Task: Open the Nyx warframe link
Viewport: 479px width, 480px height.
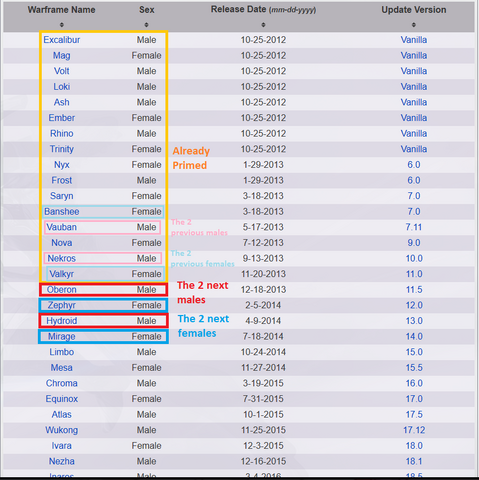Action: pyautogui.click(x=62, y=165)
